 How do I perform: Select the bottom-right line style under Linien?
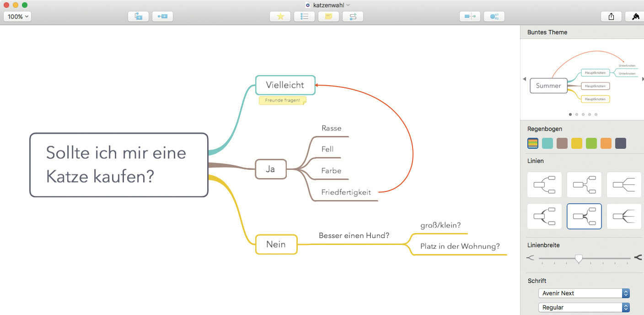click(624, 216)
